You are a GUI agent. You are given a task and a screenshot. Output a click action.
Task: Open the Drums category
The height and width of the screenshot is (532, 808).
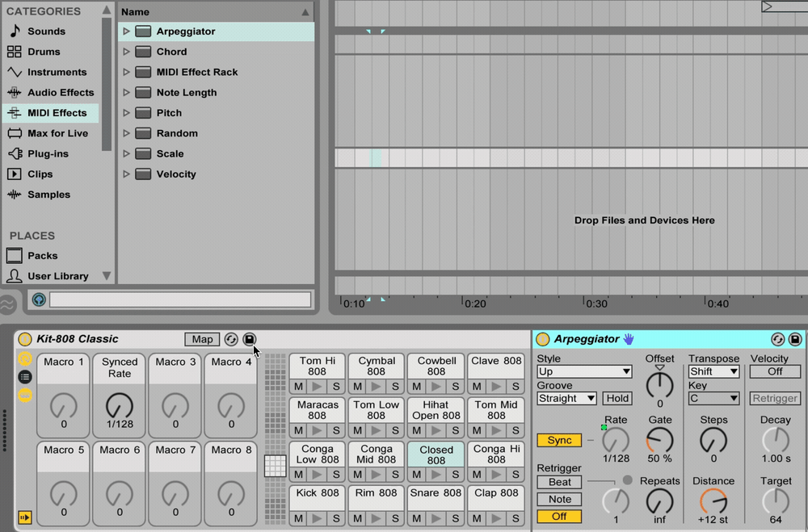[x=44, y=52]
